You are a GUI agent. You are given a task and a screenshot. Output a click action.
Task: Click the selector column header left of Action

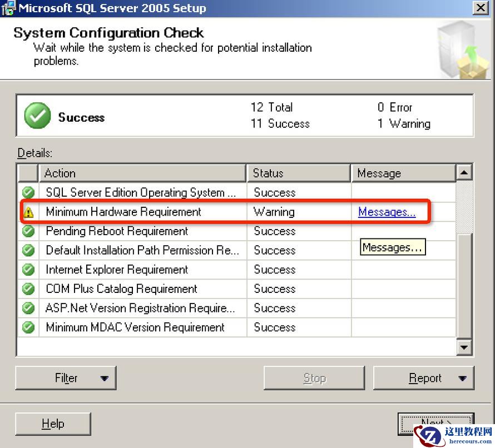[x=28, y=173]
